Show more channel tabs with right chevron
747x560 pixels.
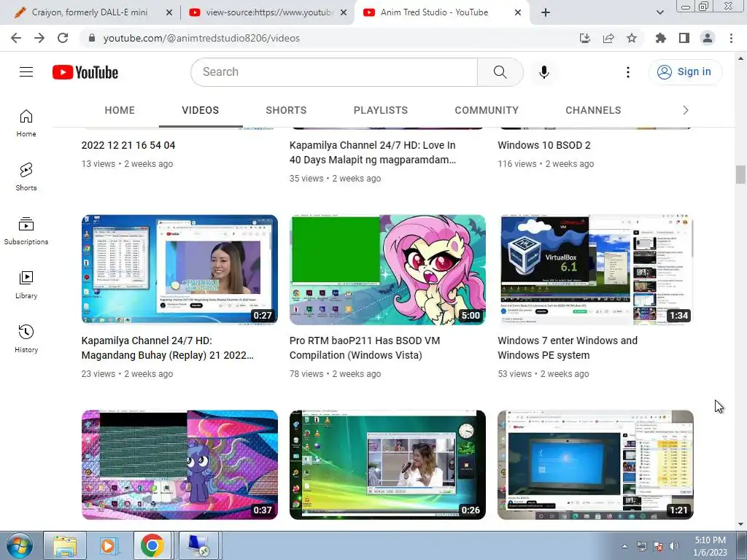[686, 111]
